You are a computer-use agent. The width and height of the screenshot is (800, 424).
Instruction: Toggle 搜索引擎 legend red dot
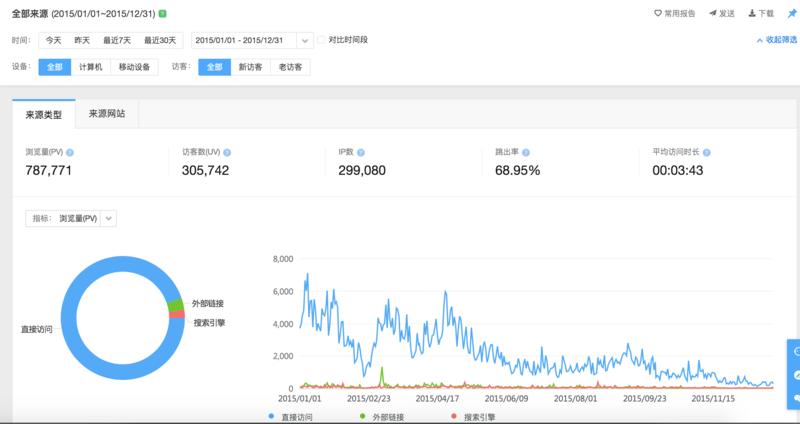pyautogui.click(x=454, y=416)
